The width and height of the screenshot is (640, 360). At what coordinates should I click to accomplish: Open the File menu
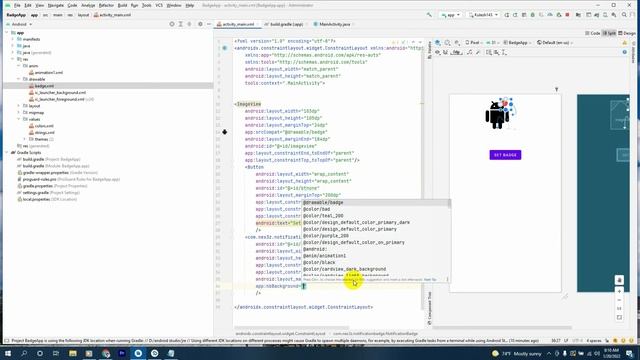coord(17,5)
